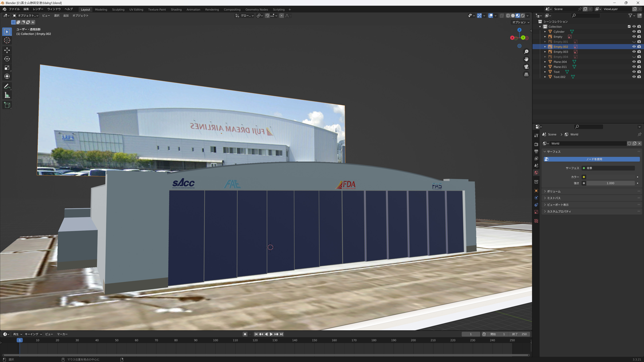This screenshot has height=362, width=644.
Task: Collapse the Collection in outliner
Action: (540, 27)
